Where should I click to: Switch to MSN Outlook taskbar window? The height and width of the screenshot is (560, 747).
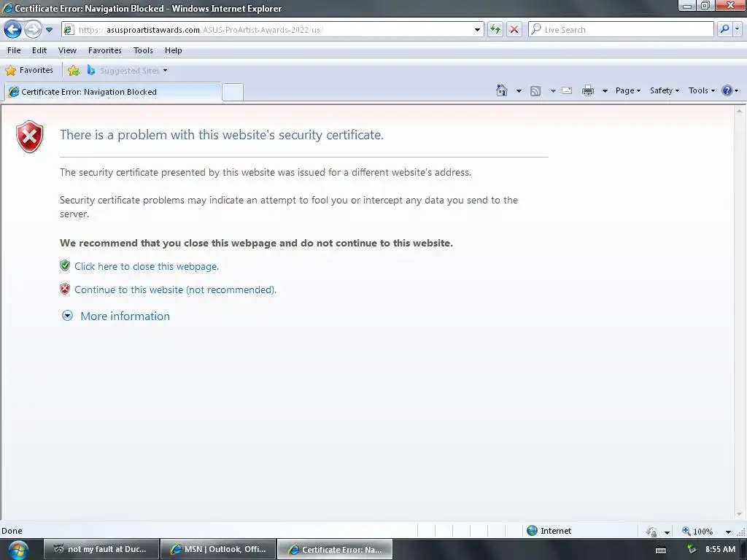pyautogui.click(x=218, y=549)
